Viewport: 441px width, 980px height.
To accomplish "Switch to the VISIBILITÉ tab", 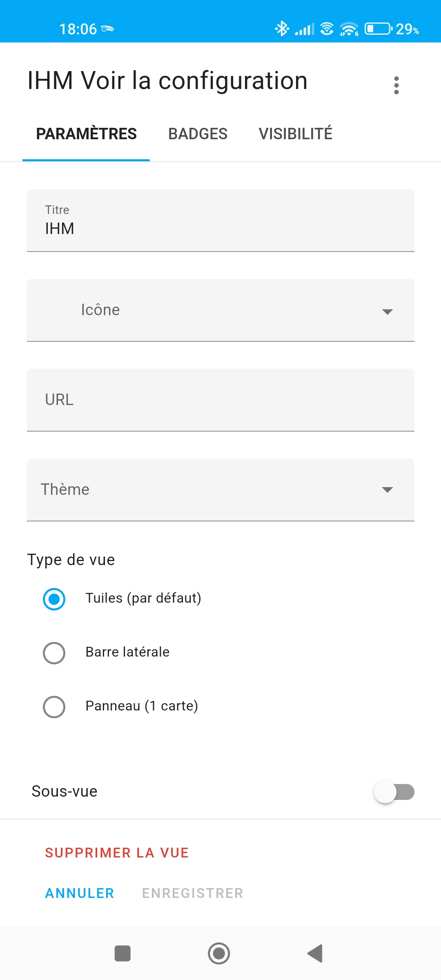I will click(296, 134).
